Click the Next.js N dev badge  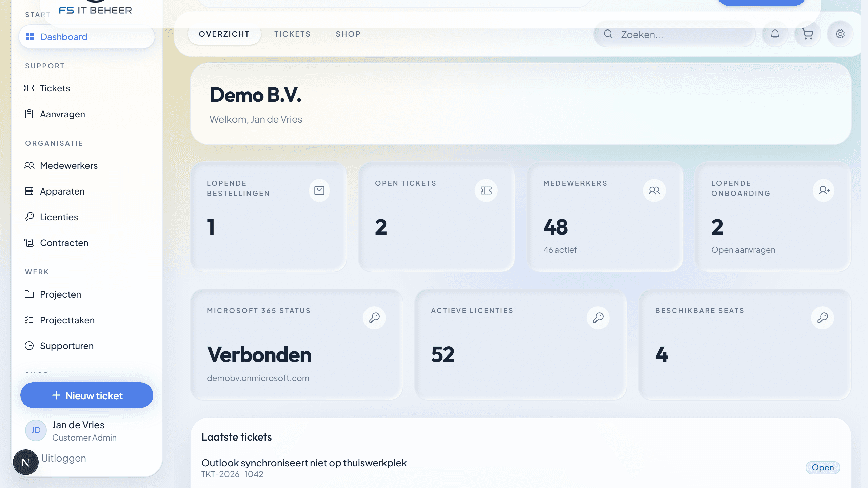[x=26, y=462]
